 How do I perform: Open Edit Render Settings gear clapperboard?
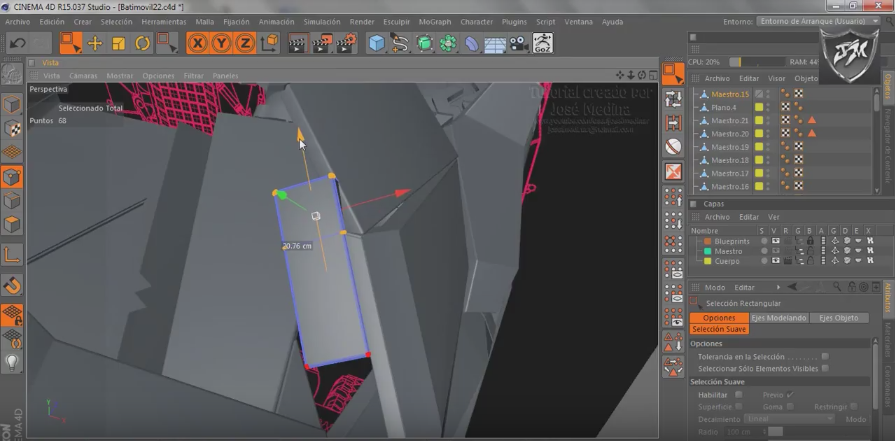pyautogui.click(x=346, y=43)
